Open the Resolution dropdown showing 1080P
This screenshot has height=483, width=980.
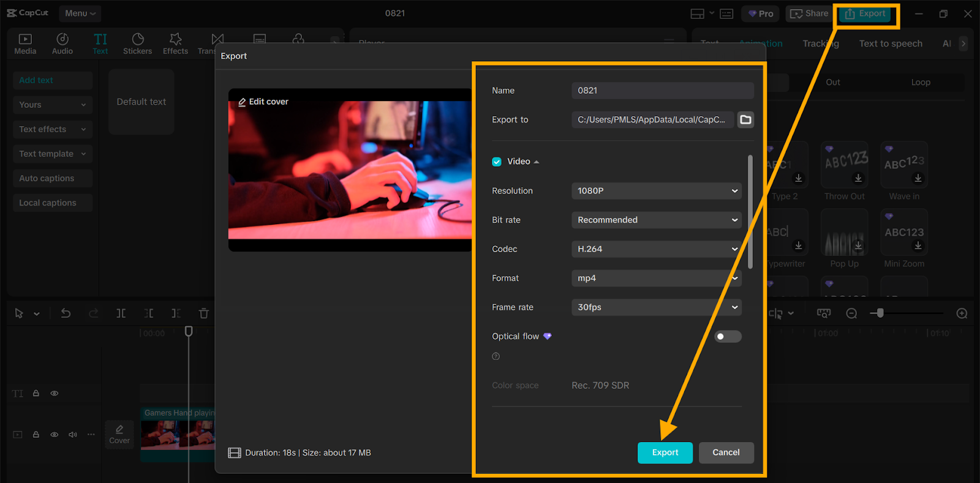click(x=656, y=191)
